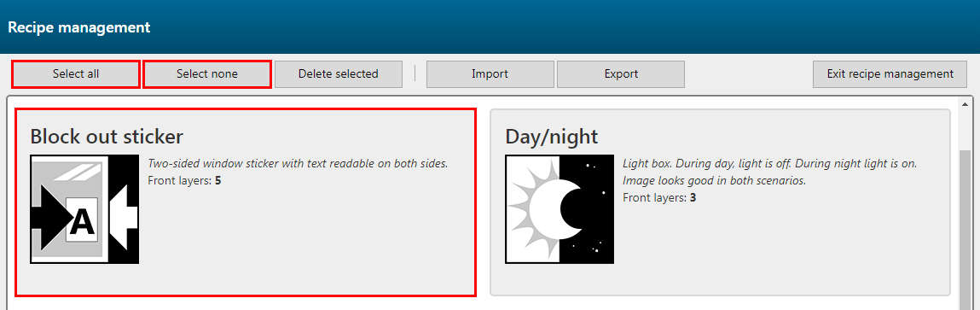Click the Light box description text
The image size is (980, 310).
pyautogui.click(x=770, y=173)
